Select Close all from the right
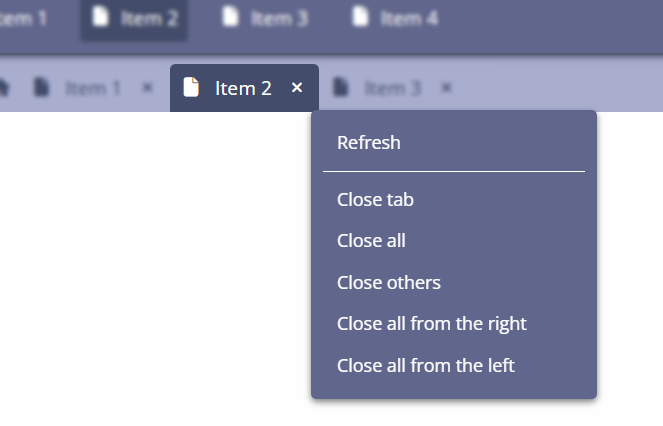Viewport: 663px width, 426px height. tap(431, 324)
